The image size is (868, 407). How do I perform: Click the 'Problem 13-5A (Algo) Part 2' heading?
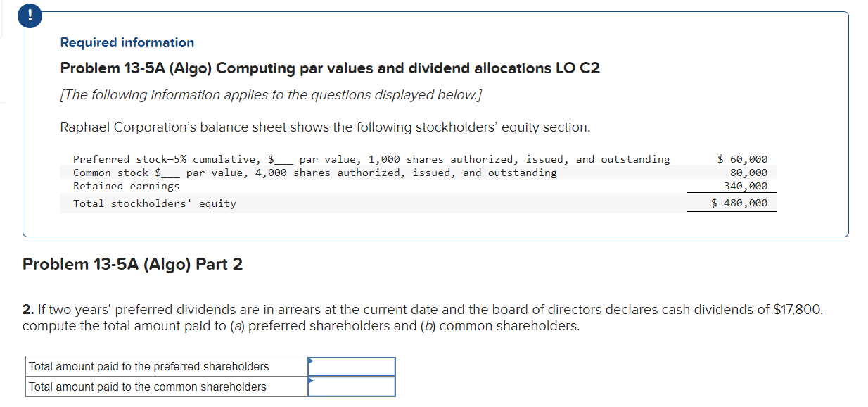132,264
